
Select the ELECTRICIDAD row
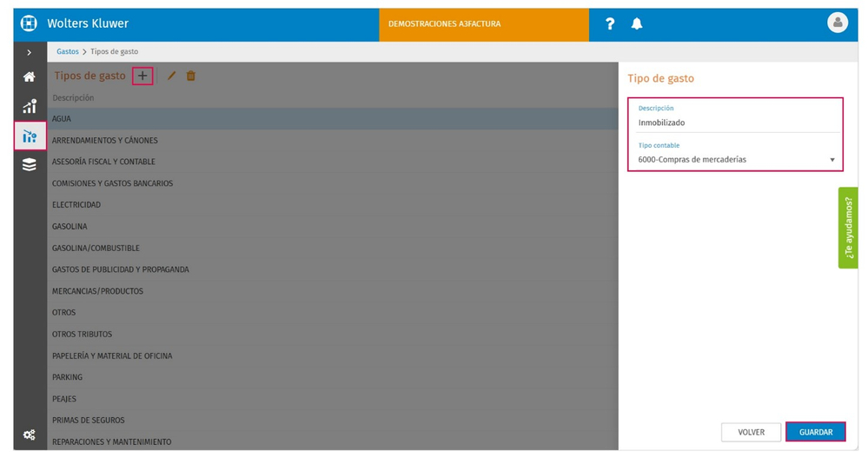point(332,205)
